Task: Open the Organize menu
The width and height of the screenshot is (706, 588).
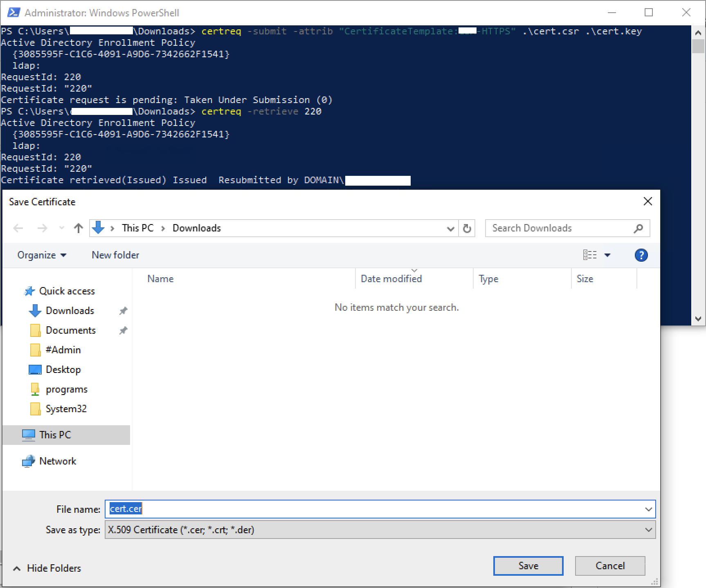Action: tap(42, 255)
